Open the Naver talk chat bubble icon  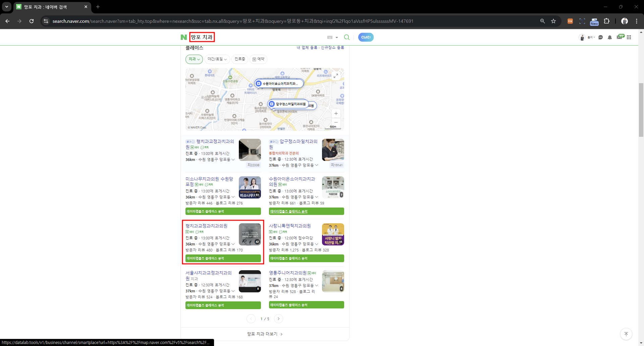601,37
